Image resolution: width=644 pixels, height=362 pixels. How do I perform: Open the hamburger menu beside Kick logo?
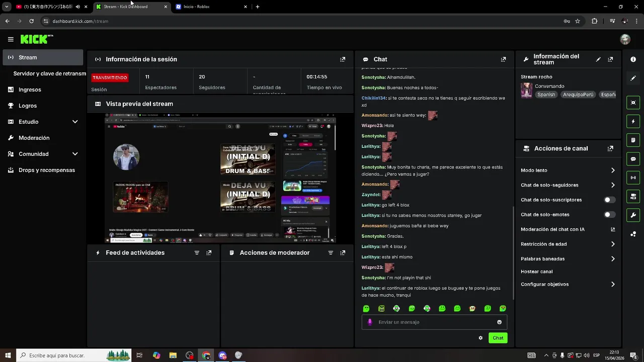tap(11, 39)
